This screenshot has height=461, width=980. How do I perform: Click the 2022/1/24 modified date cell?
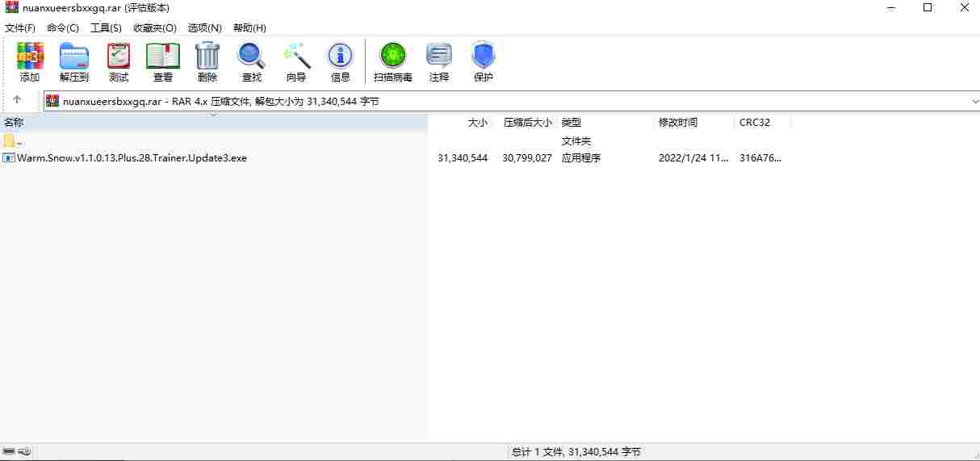[693, 158]
